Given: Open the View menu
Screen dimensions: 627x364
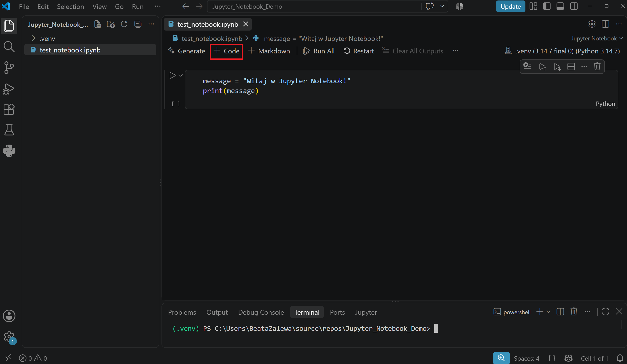Looking at the screenshot, I should click(99, 6).
